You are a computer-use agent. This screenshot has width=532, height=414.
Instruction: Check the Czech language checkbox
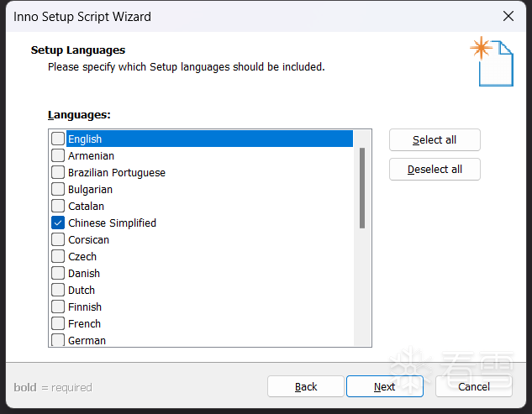tap(58, 256)
